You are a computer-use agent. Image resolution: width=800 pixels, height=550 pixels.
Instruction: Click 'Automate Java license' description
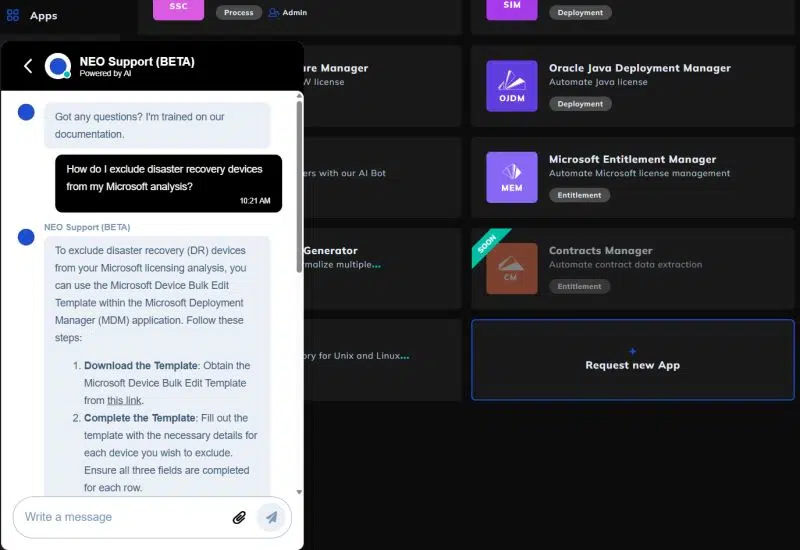598,82
